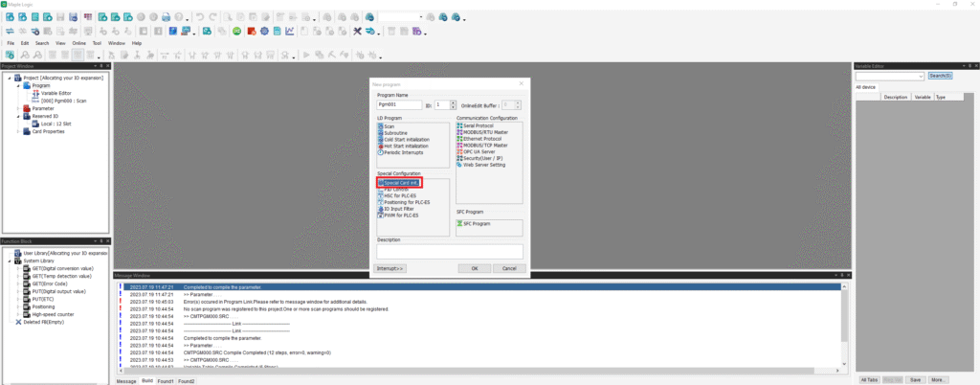
Task: Select Variable Editor in project tree
Action: click(52, 93)
